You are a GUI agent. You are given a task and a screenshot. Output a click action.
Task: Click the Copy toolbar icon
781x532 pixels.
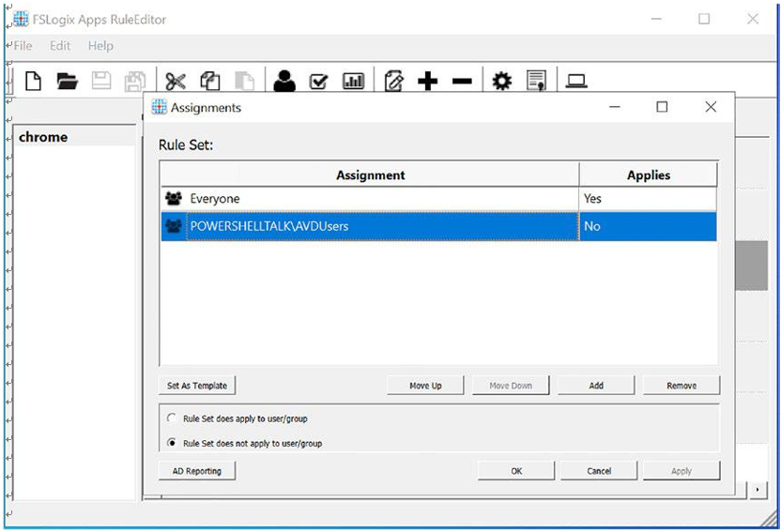coord(209,81)
